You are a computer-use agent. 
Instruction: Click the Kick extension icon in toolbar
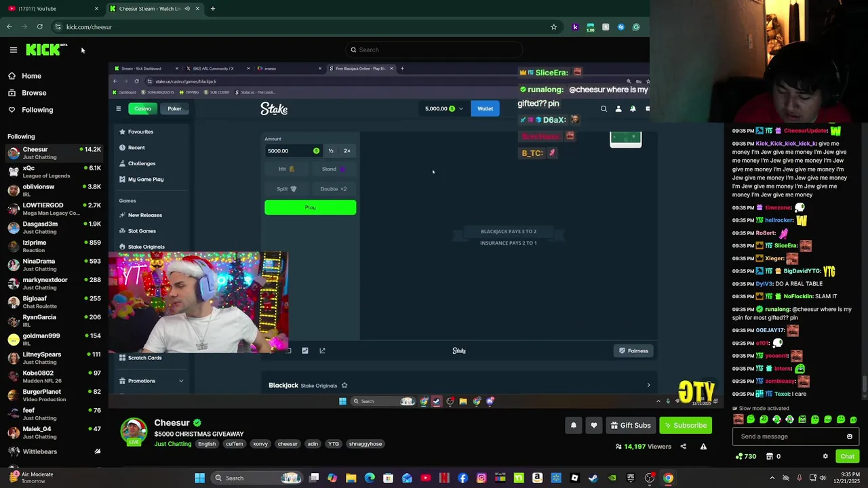click(575, 27)
